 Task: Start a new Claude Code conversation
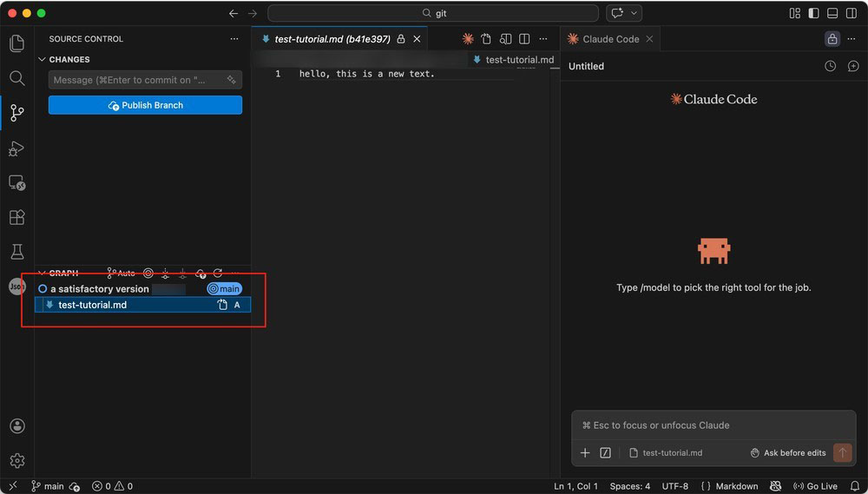point(853,66)
